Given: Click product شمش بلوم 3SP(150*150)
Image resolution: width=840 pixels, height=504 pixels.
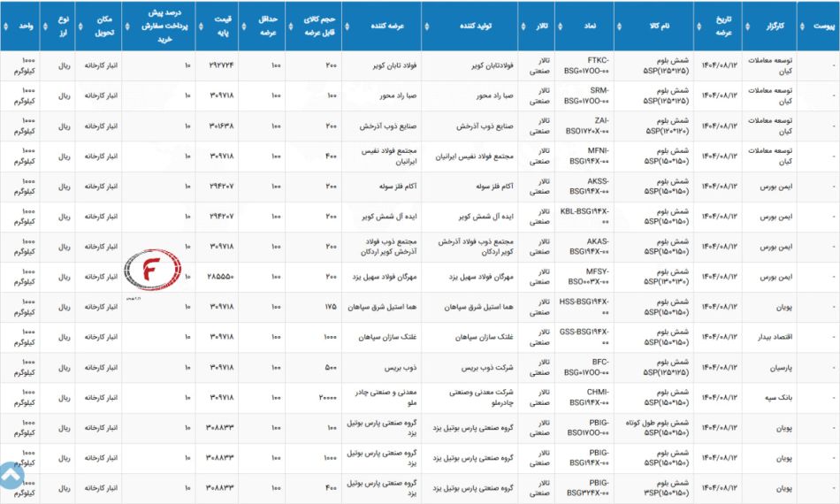Looking at the screenshot, I should click(667, 488).
